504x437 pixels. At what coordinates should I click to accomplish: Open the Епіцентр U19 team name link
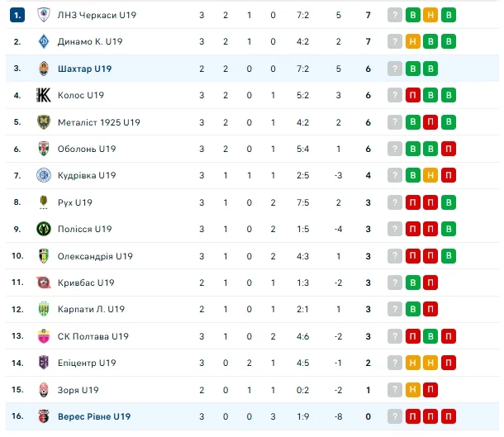pos(87,363)
